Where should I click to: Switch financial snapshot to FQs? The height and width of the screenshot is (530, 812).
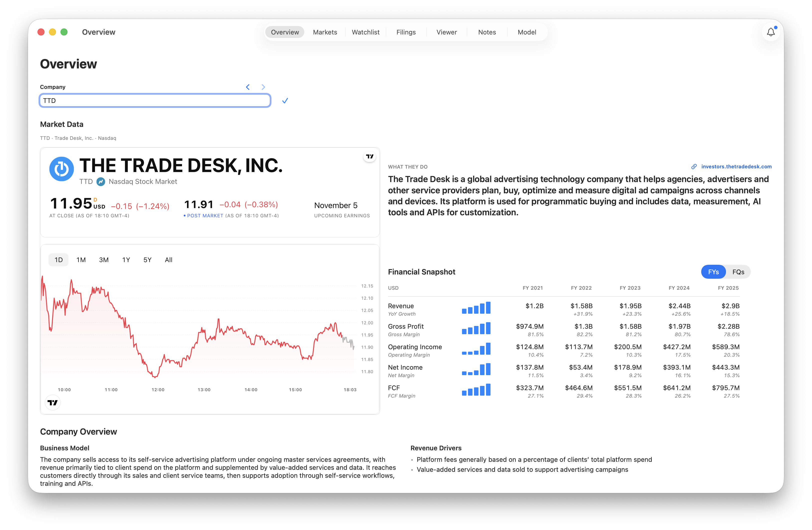(x=738, y=272)
